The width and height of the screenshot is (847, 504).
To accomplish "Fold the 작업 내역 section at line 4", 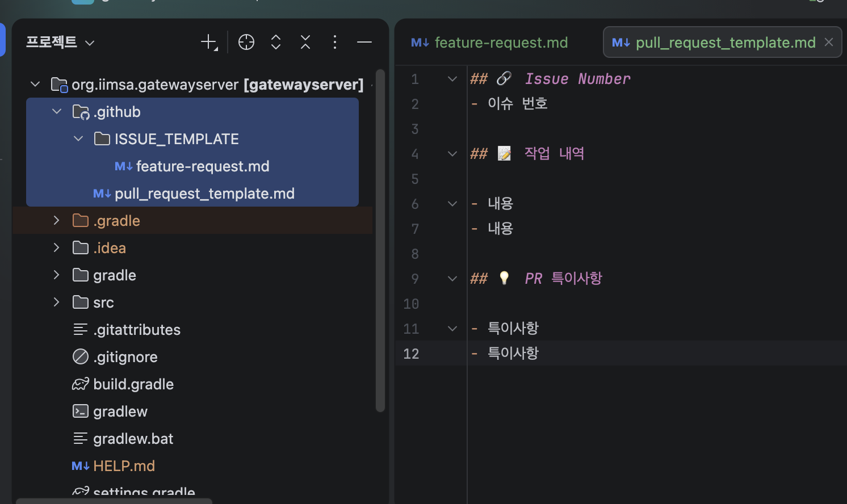I will coord(452,154).
